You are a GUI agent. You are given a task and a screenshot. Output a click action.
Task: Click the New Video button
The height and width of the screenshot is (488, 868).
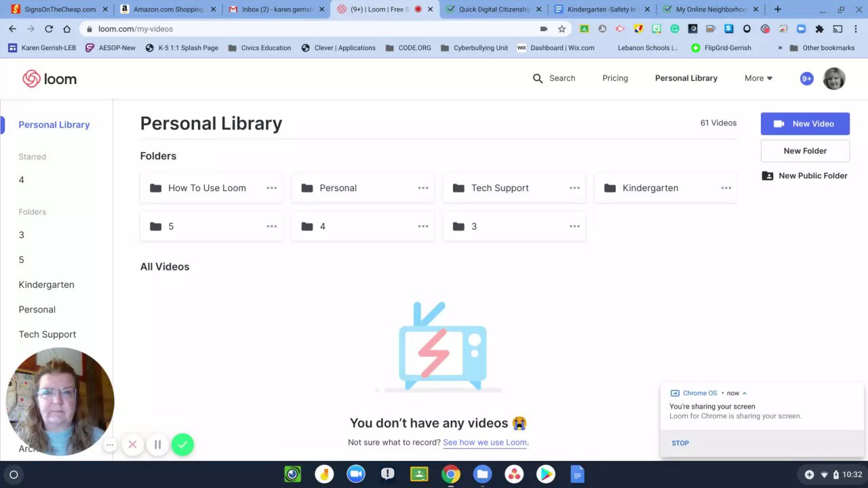[x=805, y=123]
